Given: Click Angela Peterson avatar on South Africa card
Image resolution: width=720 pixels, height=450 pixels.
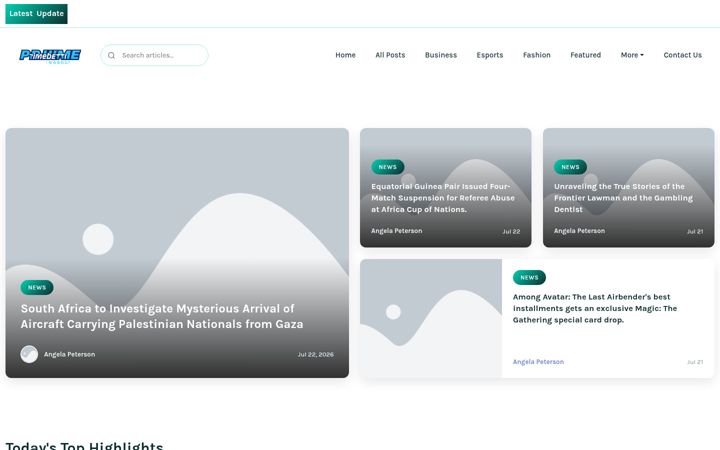Looking at the screenshot, I should pos(29,354).
